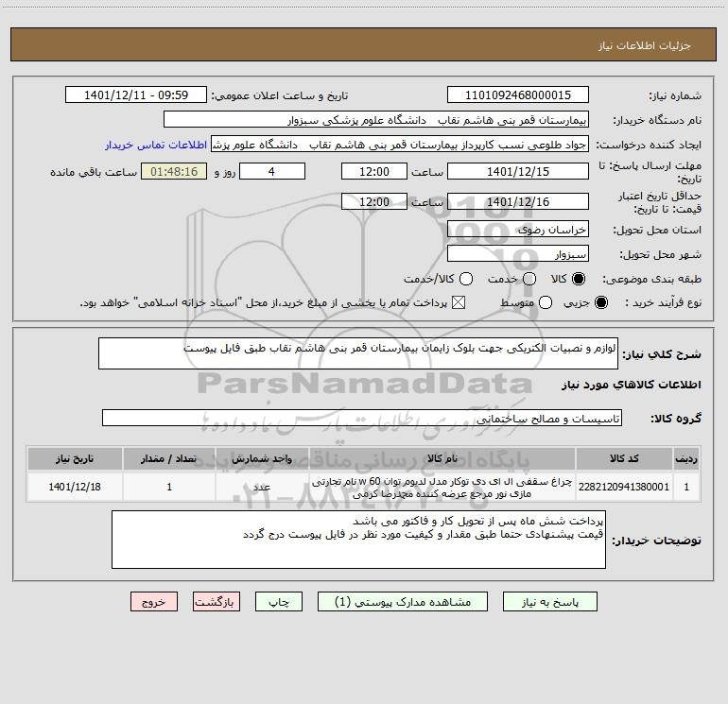Click the نام کالا column header
This screenshot has width=728, height=704.
(442, 458)
